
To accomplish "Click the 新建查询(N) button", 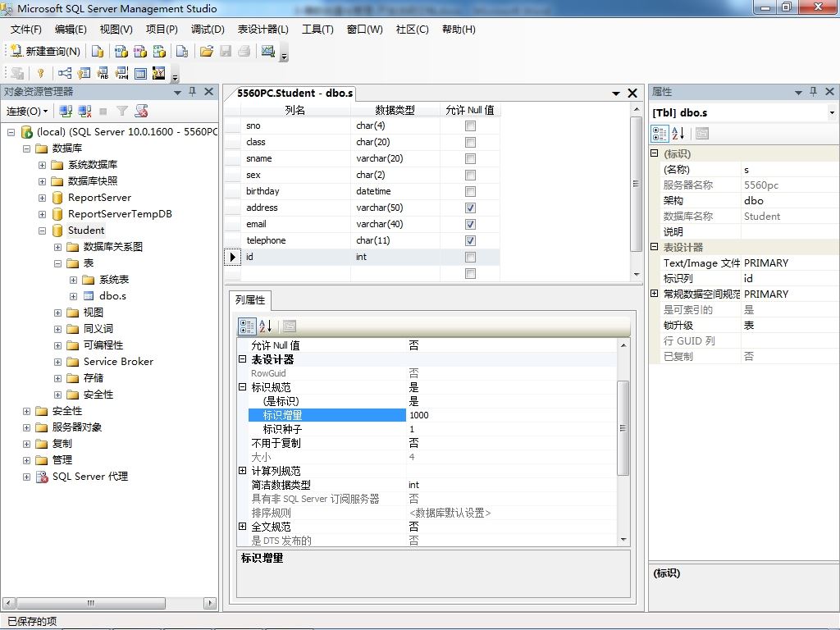I will pos(45,52).
